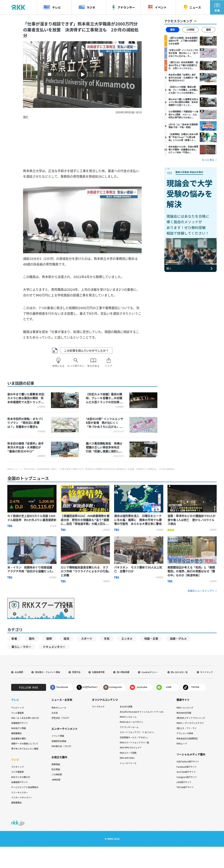Click the シェア share icon
Screen dimensions: 224x868
click(x=109, y=362)
